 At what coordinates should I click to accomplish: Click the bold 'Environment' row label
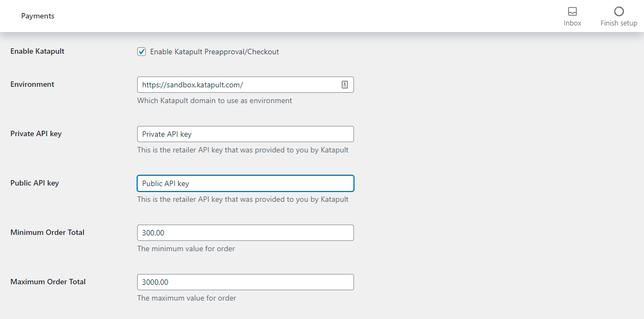[x=33, y=85]
